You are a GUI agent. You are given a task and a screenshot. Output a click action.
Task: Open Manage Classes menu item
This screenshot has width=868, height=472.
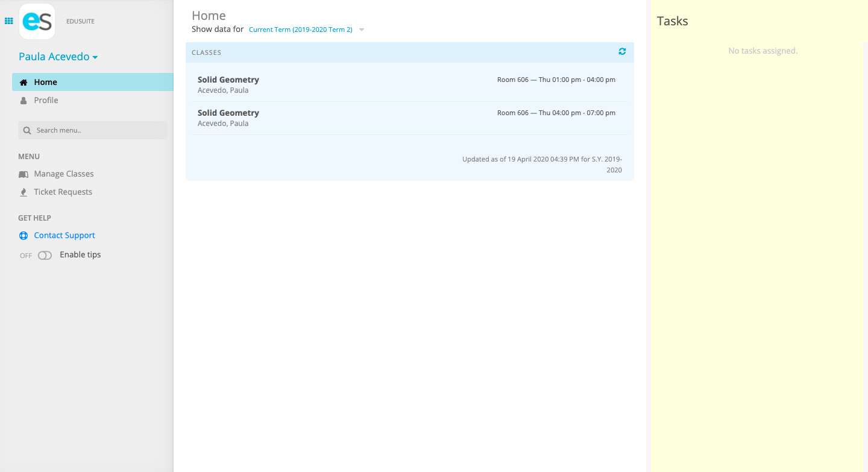click(x=64, y=174)
